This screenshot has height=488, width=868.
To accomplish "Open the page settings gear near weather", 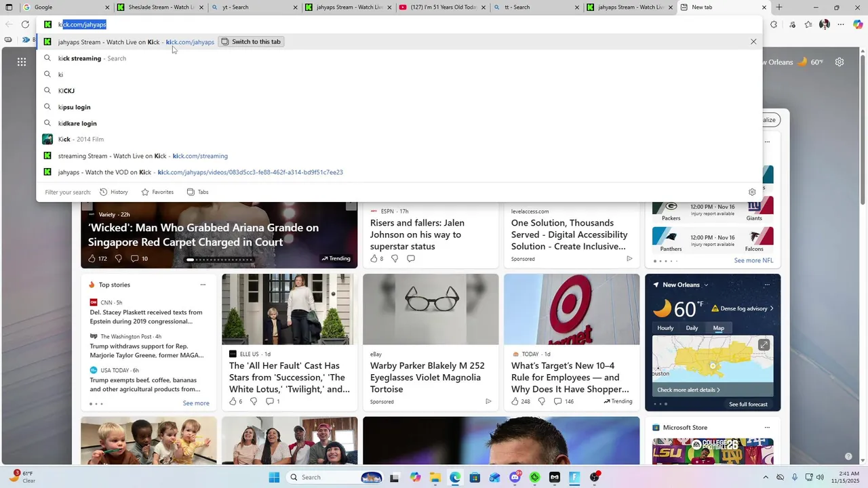I will click(x=840, y=62).
